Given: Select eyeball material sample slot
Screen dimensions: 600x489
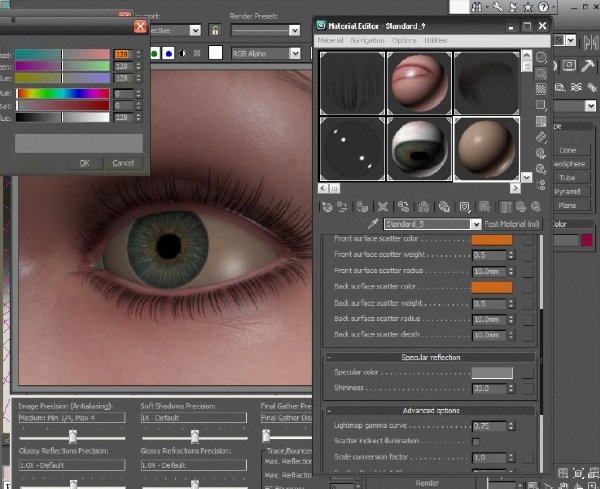Looking at the screenshot, I should coord(419,148).
